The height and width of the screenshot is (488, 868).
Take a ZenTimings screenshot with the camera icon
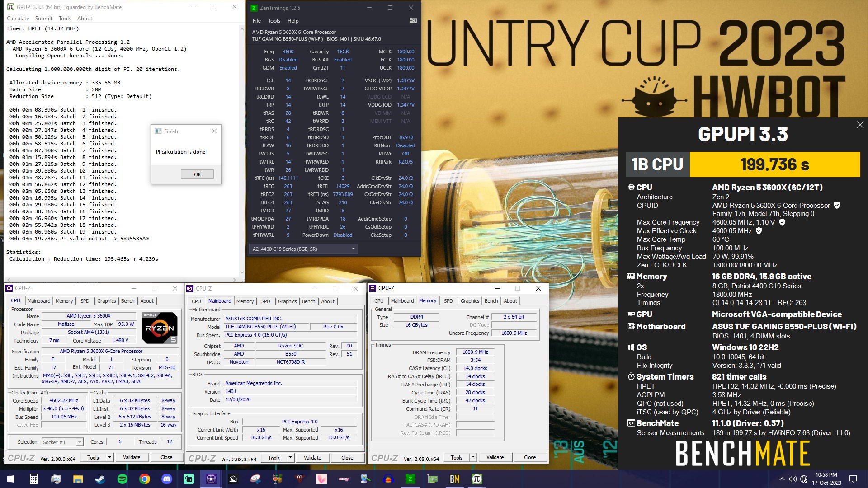pyautogui.click(x=413, y=20)
